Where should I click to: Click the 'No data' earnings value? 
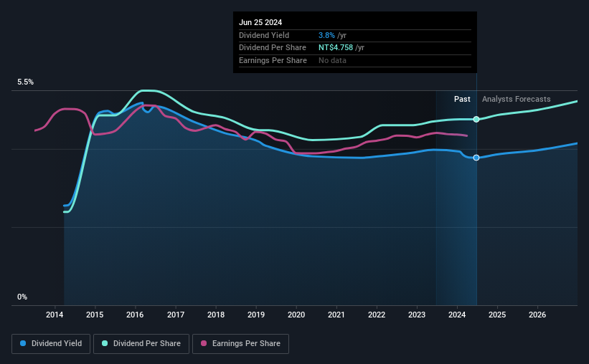(x=332, y=60)
